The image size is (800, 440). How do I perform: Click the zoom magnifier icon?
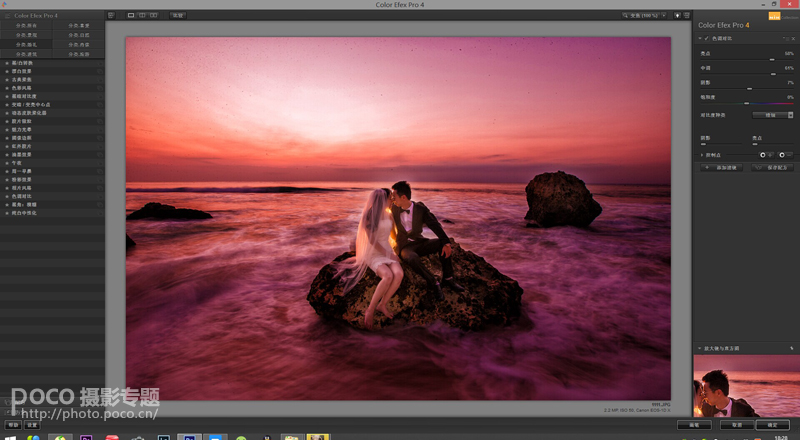624,15
